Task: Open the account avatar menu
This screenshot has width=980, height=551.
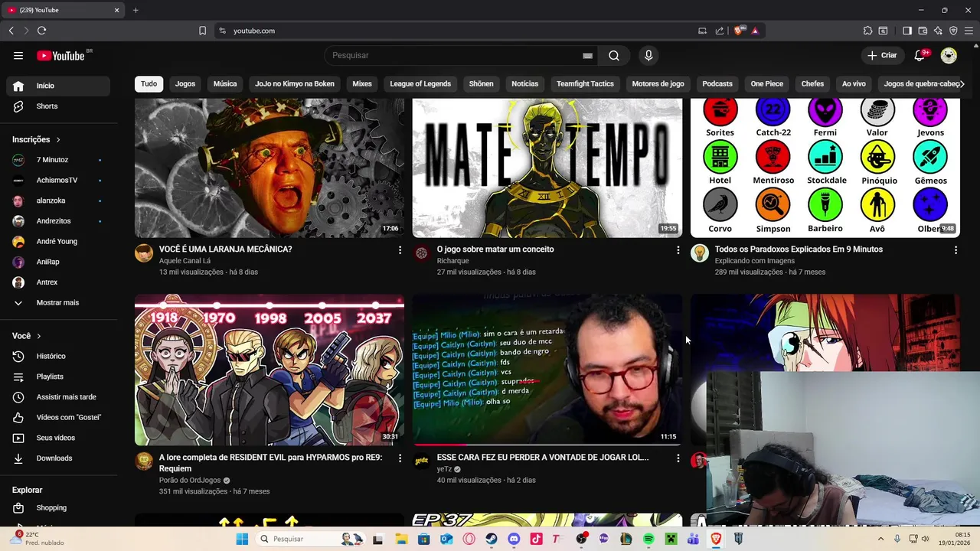Action: point(949,55)
